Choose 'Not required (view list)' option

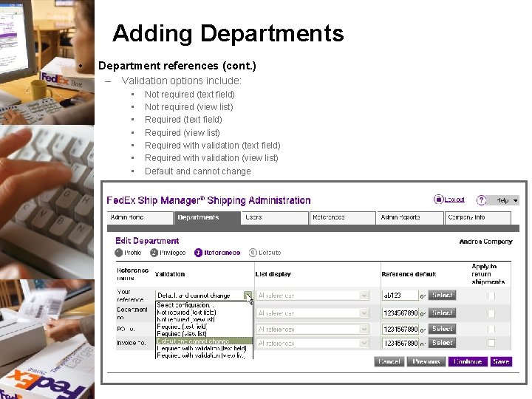[x=204, y=319]
